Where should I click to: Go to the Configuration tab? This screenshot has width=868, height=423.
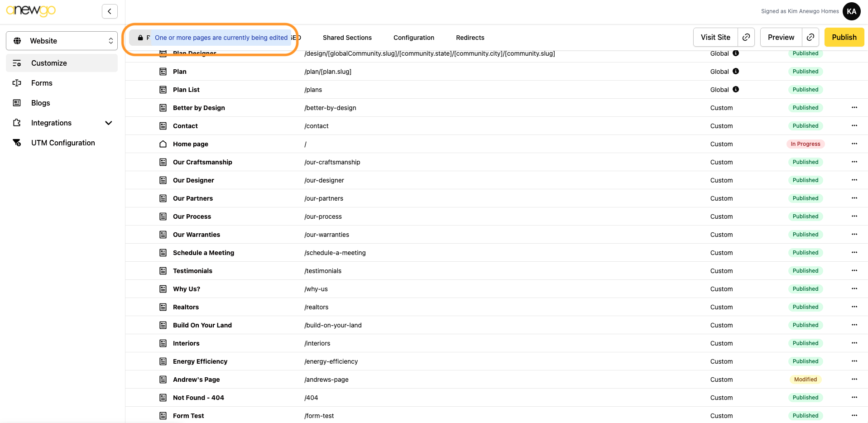point(413,38)
